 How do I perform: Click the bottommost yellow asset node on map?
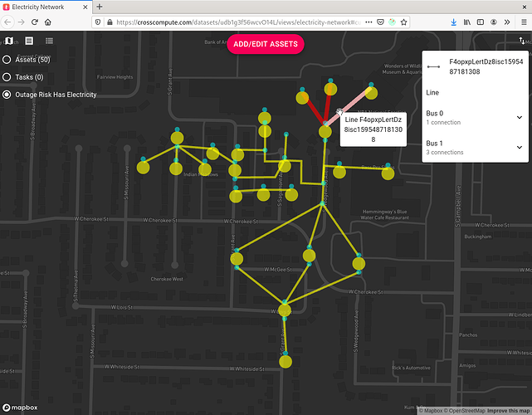point(286,362)
